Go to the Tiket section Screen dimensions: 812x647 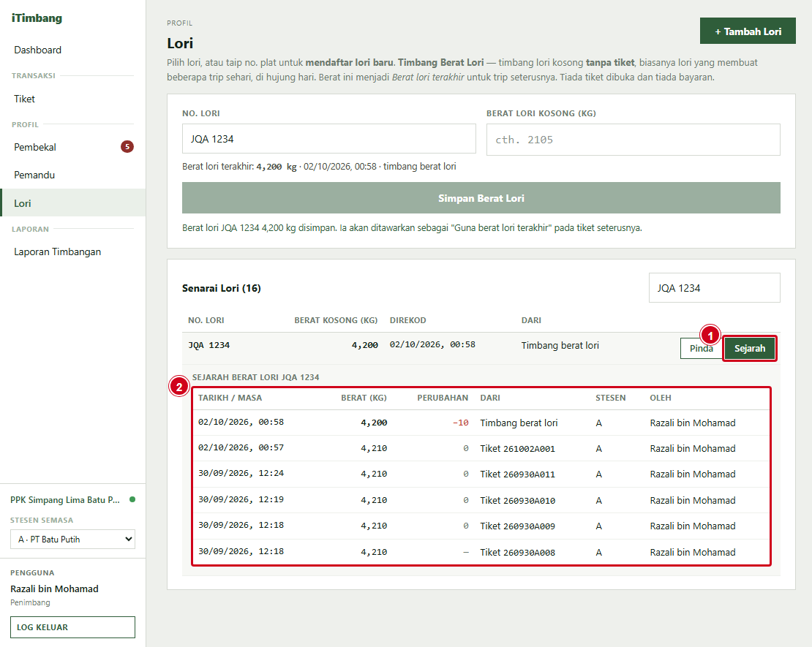coord(24,99)
